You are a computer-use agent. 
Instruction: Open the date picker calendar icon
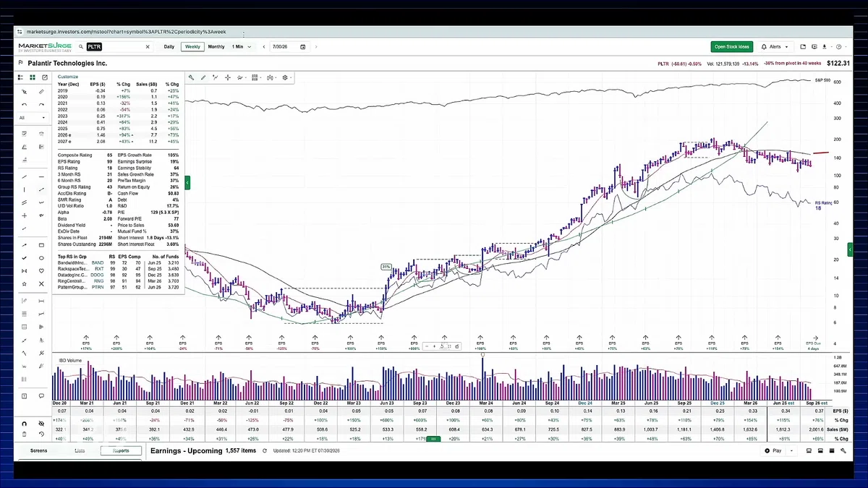click(x=302, y=46)
